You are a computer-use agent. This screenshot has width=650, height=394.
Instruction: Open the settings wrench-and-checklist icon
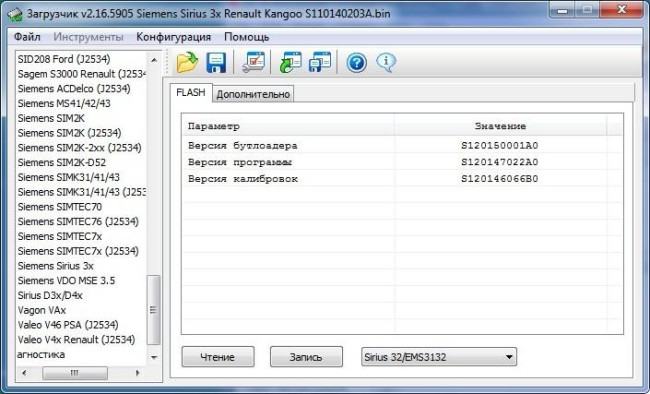[x=253, y=62]
